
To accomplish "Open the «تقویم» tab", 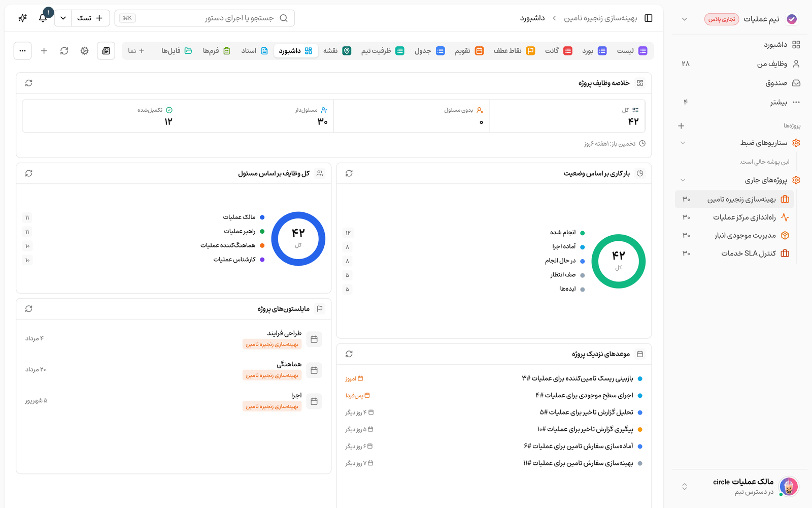I will click(469, 51).
